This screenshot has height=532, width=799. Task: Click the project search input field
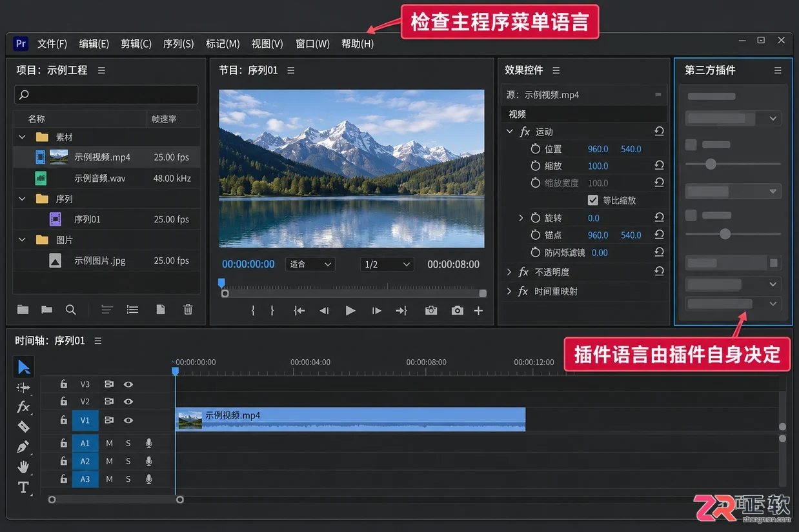tap(106, 95)
